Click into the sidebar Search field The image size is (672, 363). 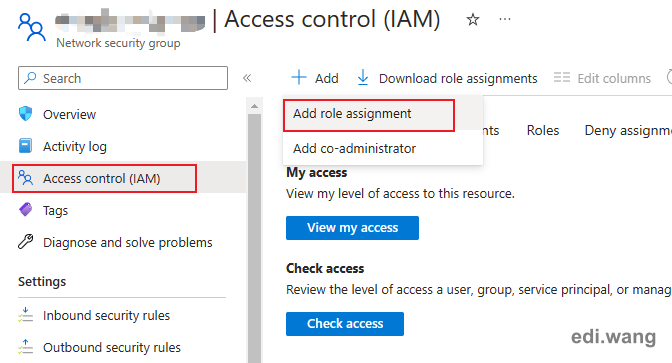coord(123,78)
